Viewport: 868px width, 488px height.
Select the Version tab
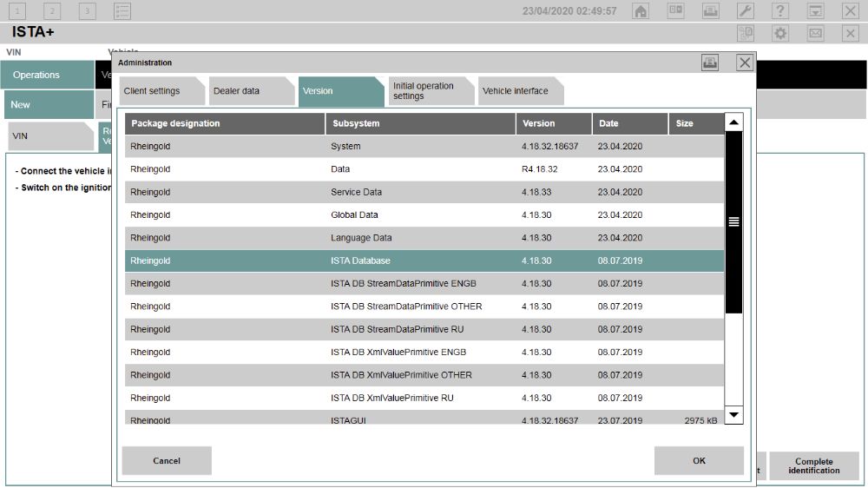click(x=341, y=91)
